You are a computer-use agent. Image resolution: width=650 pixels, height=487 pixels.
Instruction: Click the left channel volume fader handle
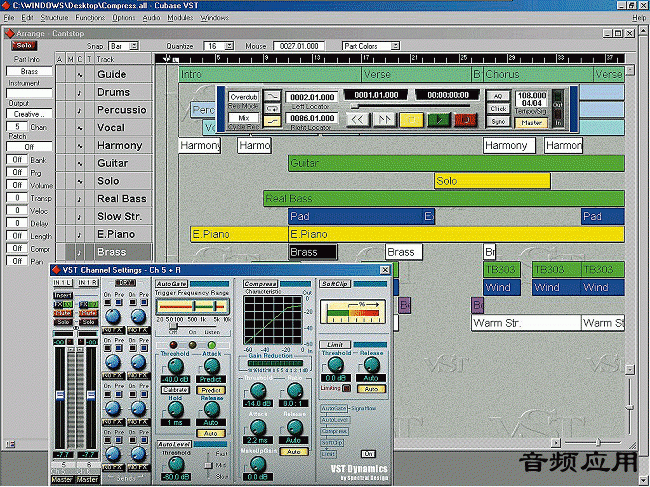tap(60, 395)
